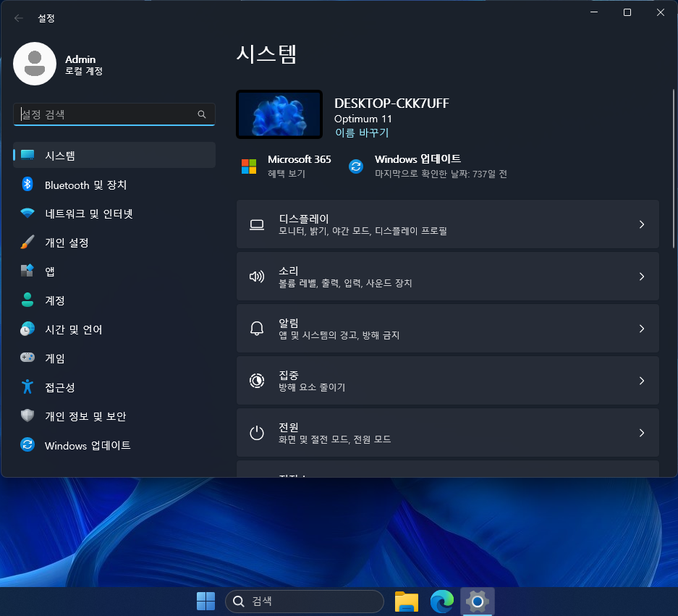Viewport: 678px width, 616px height.
Task: Switch to 시간 및 언어 settings
Action: (114, 329)
